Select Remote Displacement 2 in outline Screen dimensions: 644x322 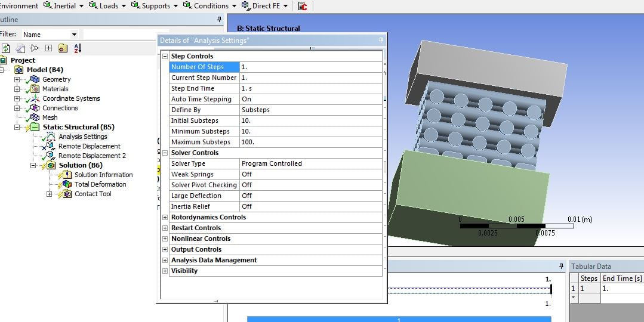point(92,156)
